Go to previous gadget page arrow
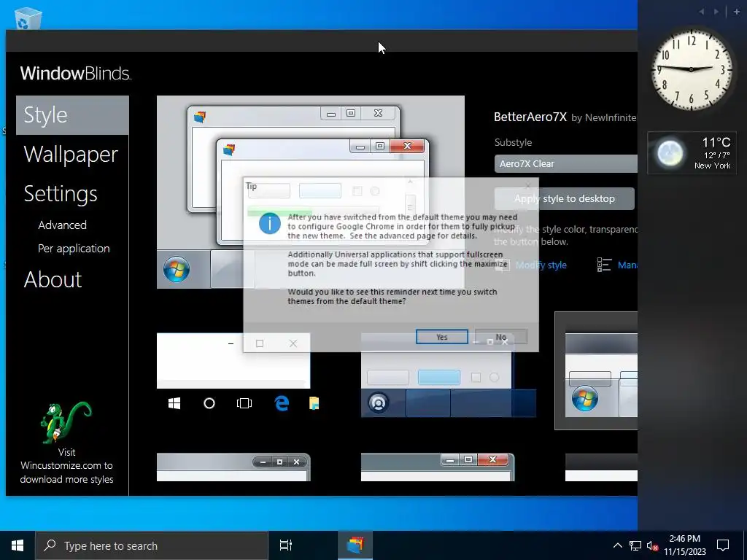Screen dimensions: 747x560 (702, 12)
